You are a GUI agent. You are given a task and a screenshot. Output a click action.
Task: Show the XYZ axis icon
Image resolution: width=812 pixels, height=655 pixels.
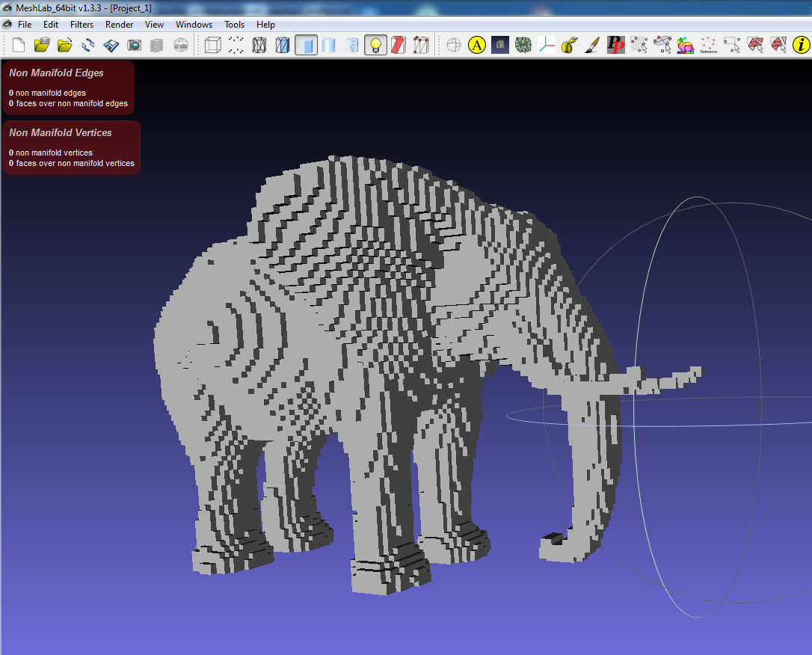[x=547, y=45]
